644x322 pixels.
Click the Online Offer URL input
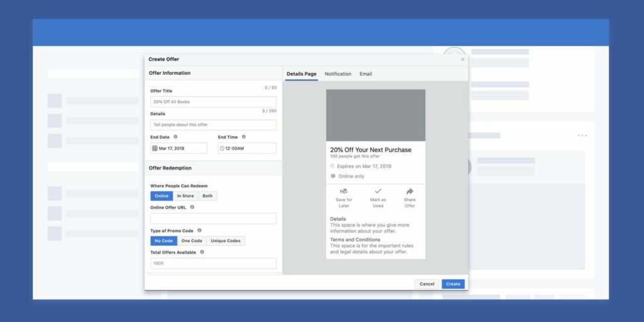pyautogui.click(x=213, y=218)
